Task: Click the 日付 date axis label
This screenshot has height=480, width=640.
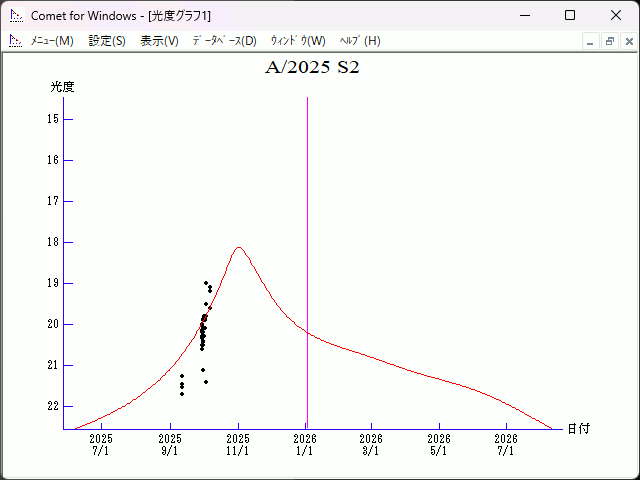Action: coord(578,429)
